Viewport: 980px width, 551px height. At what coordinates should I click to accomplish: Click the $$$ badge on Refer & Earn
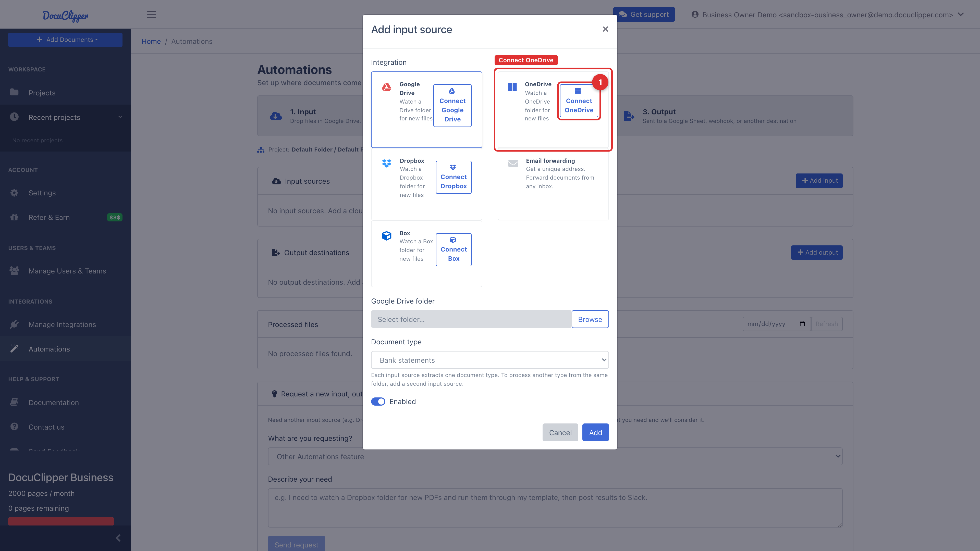115,218
